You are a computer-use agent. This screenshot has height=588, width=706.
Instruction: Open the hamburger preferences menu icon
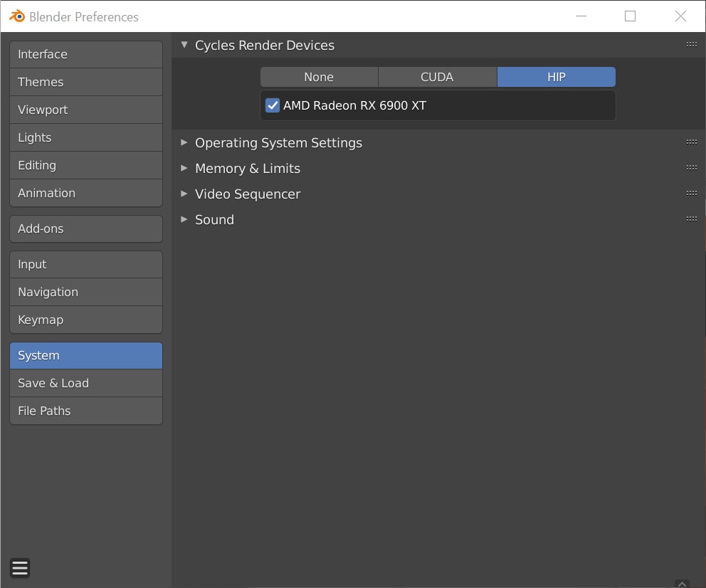[x=20, y=568]
